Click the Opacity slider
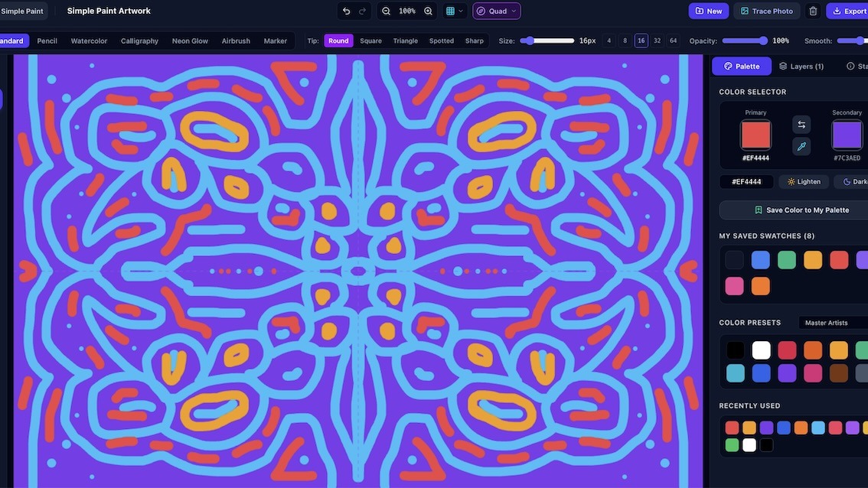 [x=745, y=41]
